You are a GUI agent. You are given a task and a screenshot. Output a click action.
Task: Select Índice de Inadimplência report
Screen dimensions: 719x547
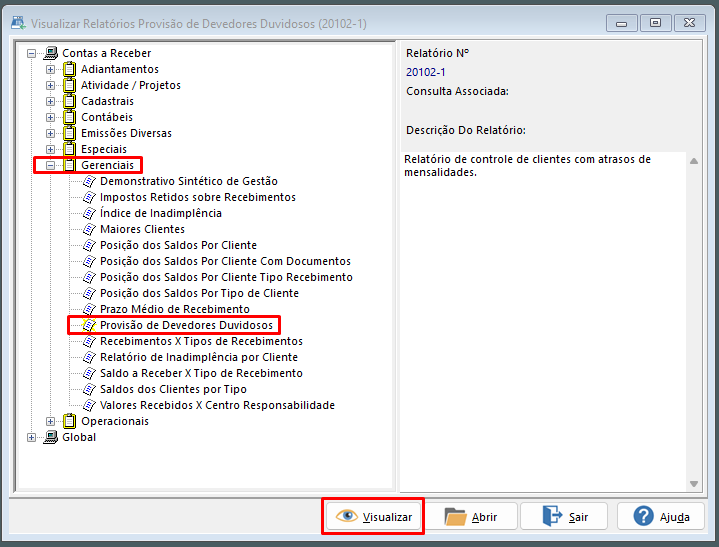click(x=161, y=214)
